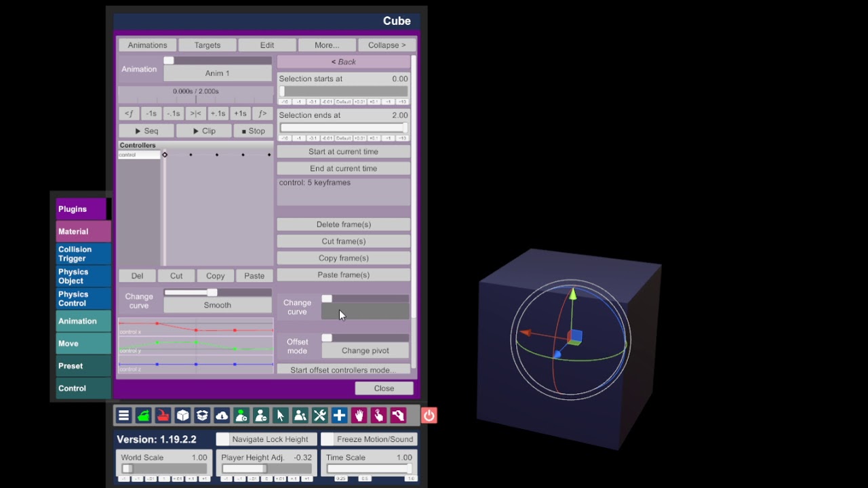Click the Collapse > button

click(387, 45)
